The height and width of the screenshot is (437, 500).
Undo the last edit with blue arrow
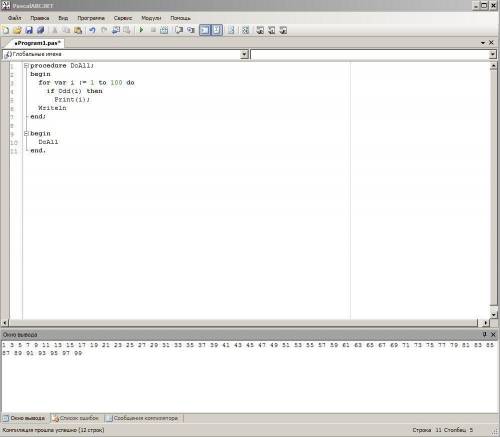[92, 30]
